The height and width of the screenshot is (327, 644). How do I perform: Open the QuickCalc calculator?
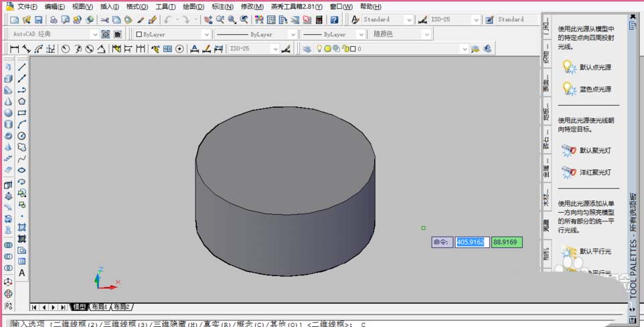(x=319, y=19)
